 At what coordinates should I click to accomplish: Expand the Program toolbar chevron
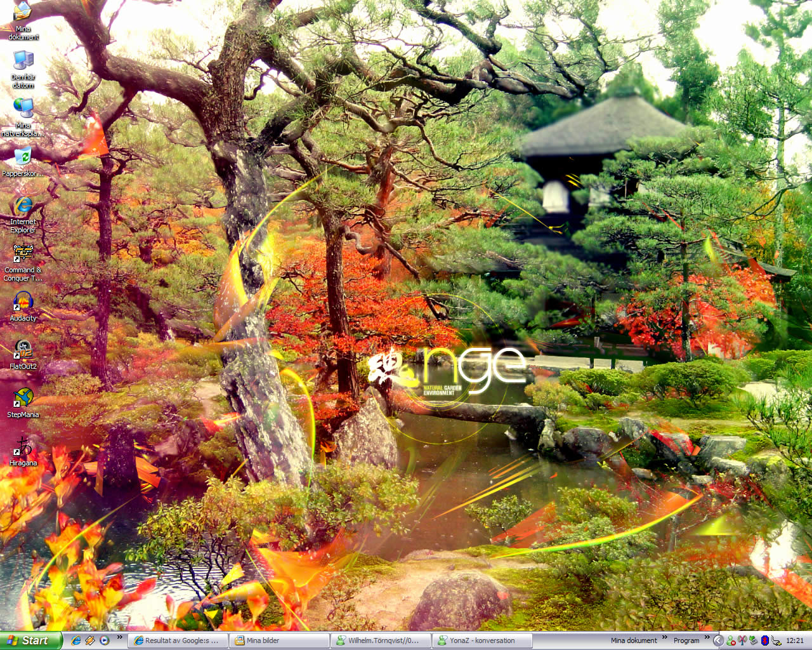(707, 638)
